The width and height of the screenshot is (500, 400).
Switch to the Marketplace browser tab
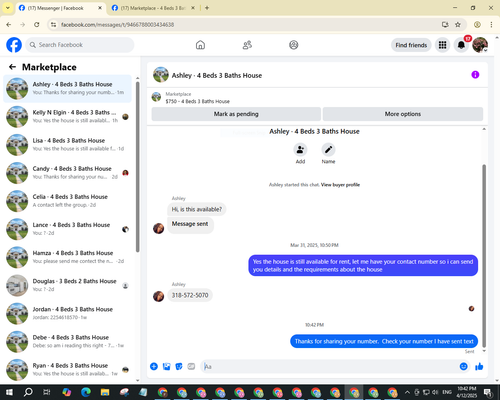pyautogui.click(x=153, y=8)
